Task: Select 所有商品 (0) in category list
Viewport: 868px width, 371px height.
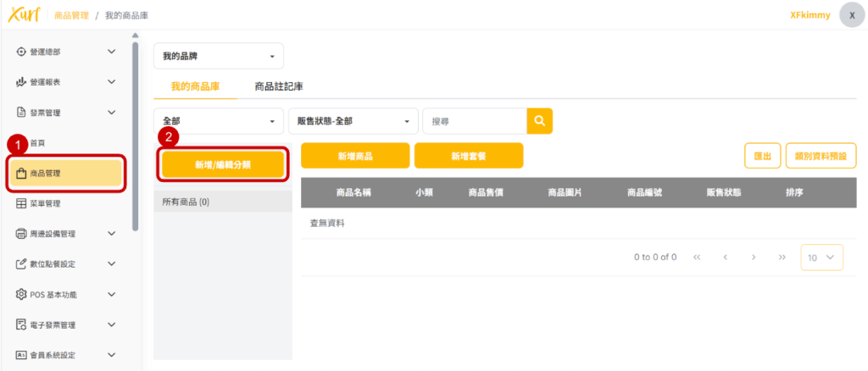Action: [x=186, y=202]
